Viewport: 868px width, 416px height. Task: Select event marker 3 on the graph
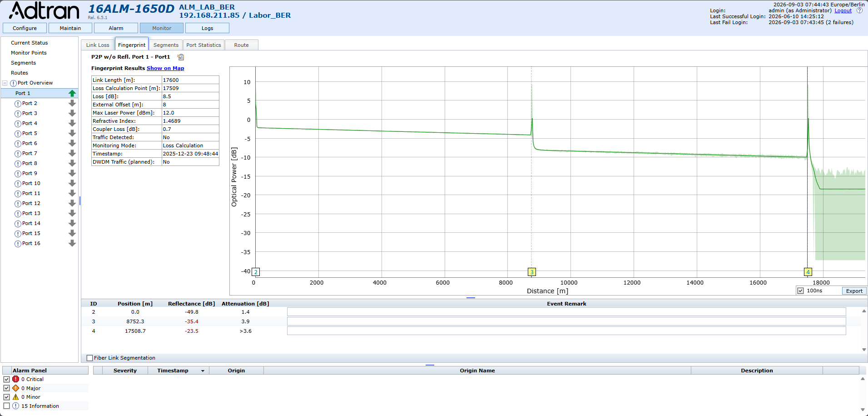(x=532, y=272)
